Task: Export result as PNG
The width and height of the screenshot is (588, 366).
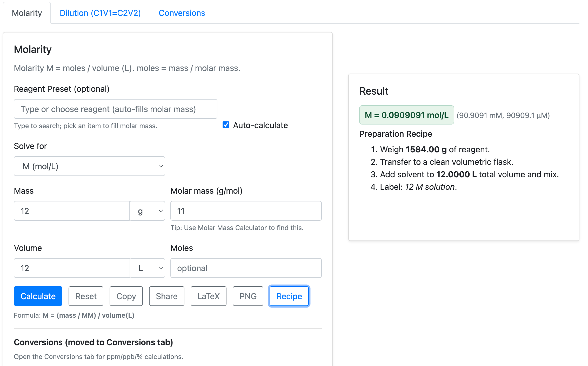Action: tap(248, 296)
